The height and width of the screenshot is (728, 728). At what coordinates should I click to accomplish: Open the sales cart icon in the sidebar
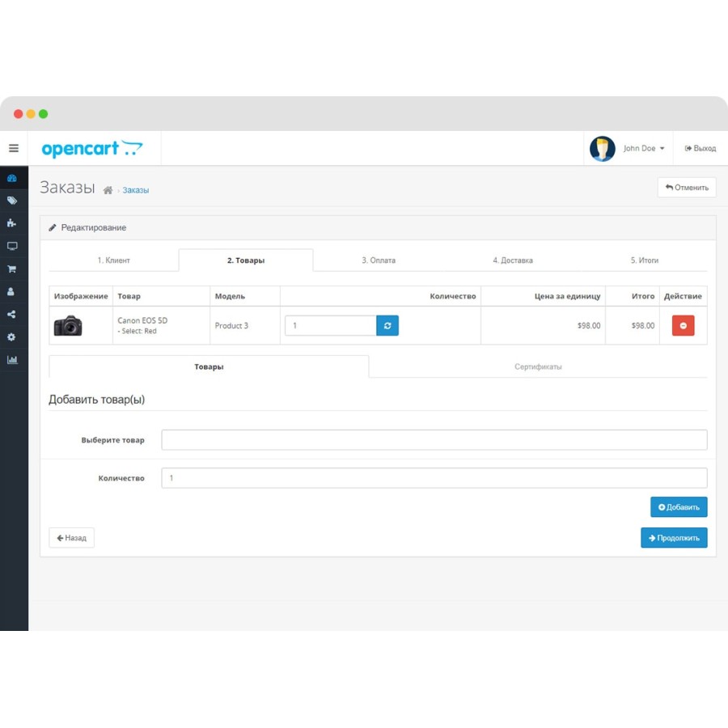12,269
